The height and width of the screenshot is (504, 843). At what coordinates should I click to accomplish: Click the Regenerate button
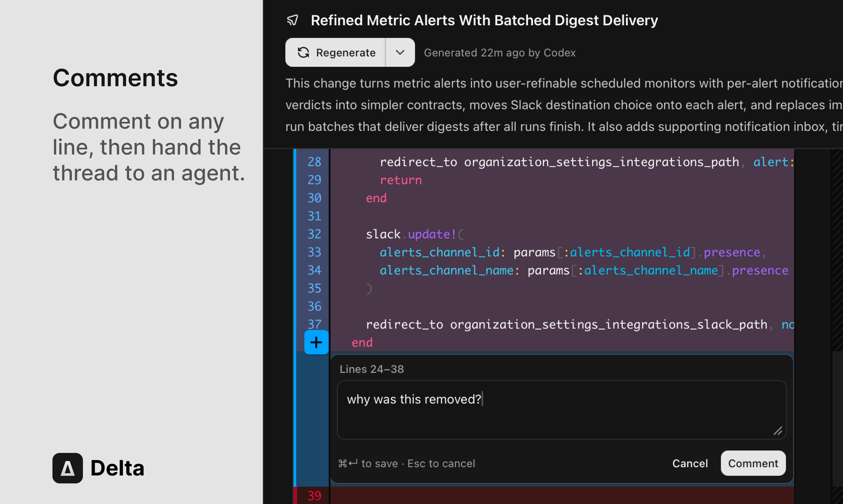click(x=336, y=53)
